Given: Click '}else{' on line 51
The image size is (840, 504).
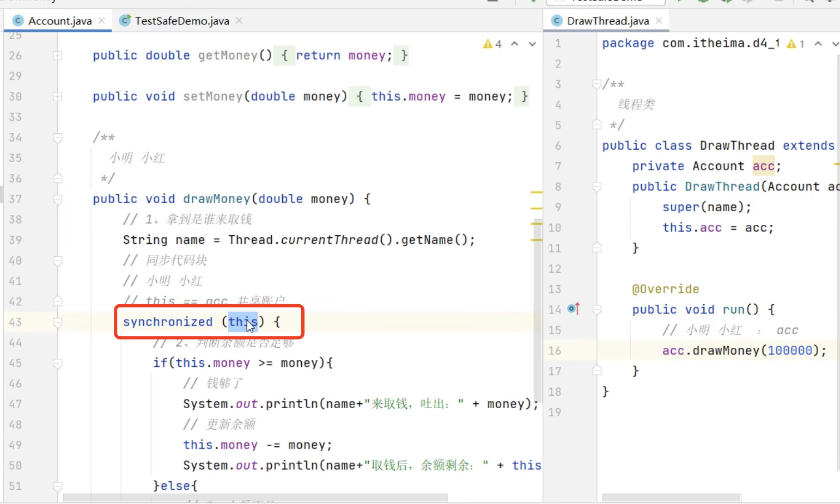Looking at the screenshot, I should [175, 486].
